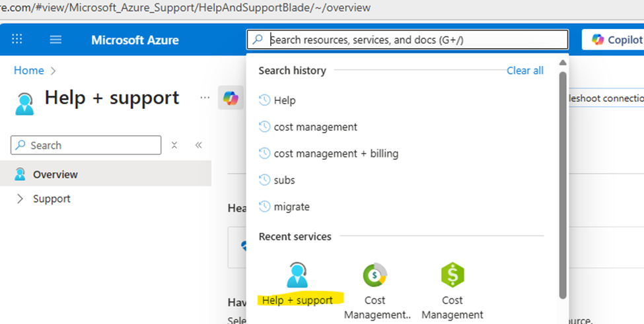644x324 pixels.
Task: Open Help + support recent service icon
Action: tap(297, 275)
